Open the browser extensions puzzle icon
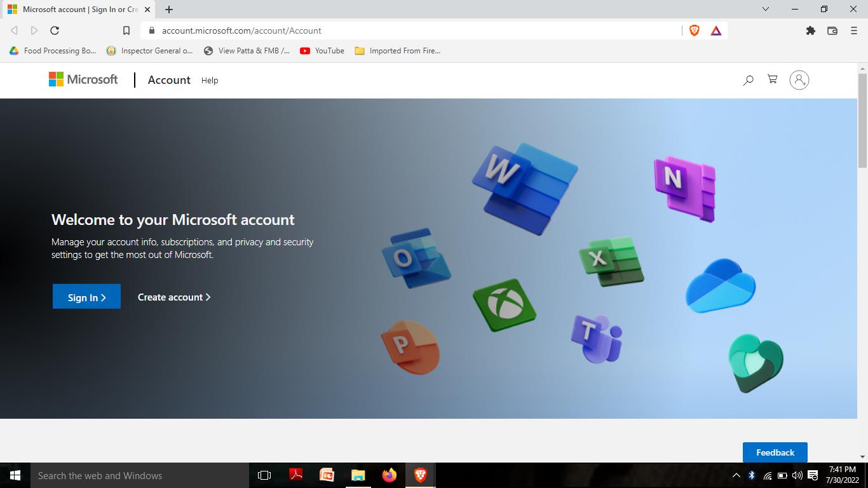Image resolution: width=868 pixels, height=488 pixels. tap(811, 30)
